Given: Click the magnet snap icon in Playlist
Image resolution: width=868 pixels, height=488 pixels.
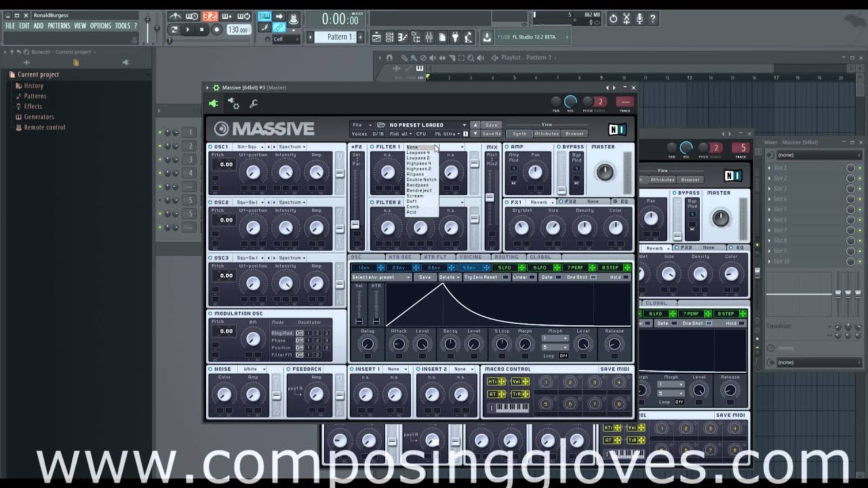Looking at the screenshot, I should (x=389, y=58).
